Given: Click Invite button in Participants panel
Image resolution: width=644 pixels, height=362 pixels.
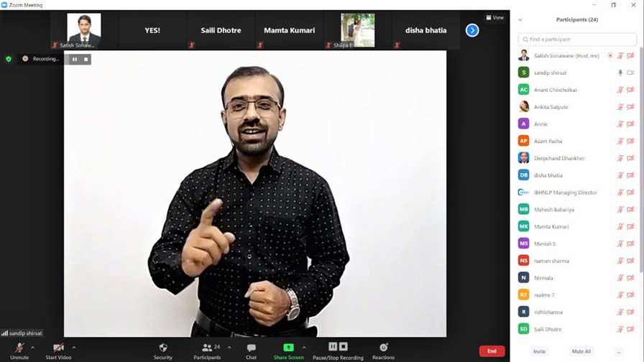Looking at the screenshot, I should 540,351.
